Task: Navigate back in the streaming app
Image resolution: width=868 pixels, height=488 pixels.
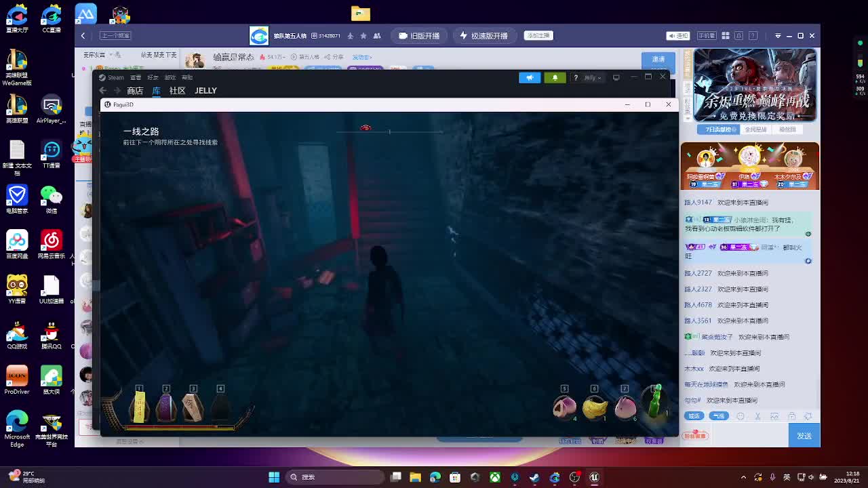Action: 83,36
